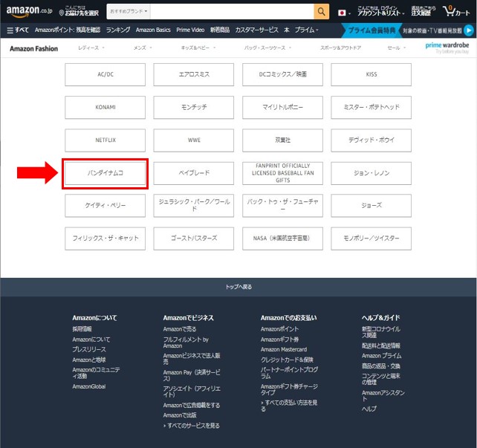The height and width of the screenshot is (448, 477).
Task: Expand the プライム nav dropdown
Action: [x=306, y=30]
